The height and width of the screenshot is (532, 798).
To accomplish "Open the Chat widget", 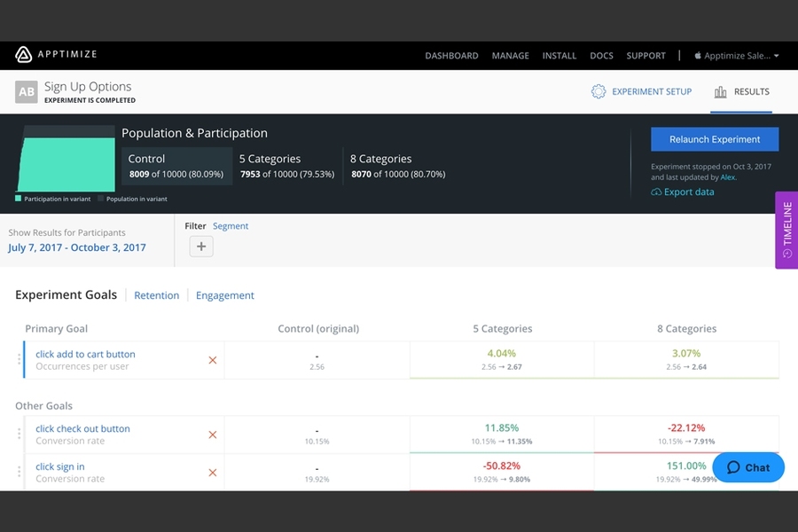I will click(748, 467).
